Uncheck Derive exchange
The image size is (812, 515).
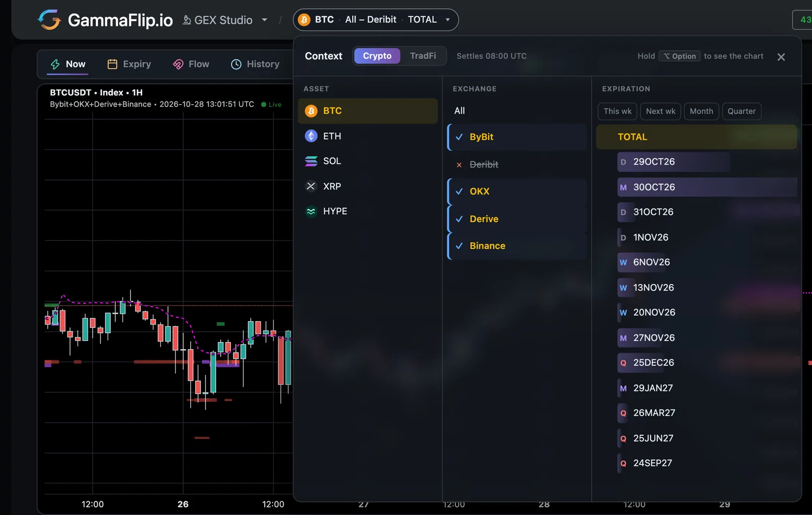pyautogui.click(x=517, y=219)
